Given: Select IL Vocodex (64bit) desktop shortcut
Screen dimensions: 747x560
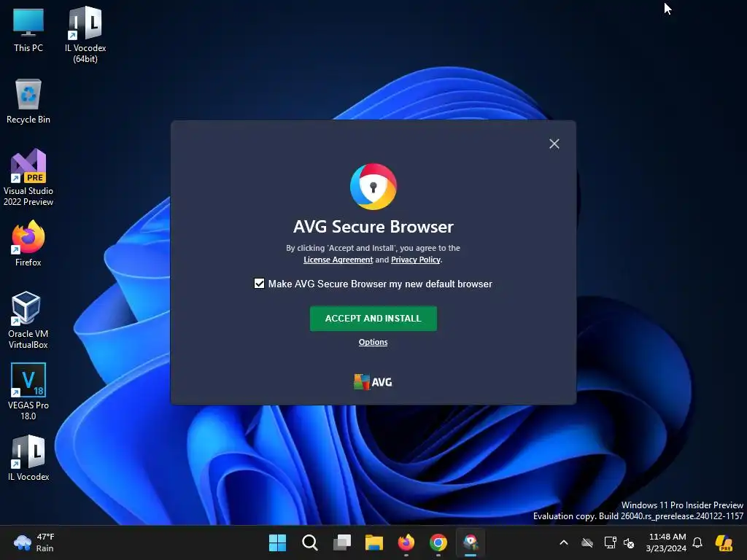Looking at the screenshot, I should 85,34.
